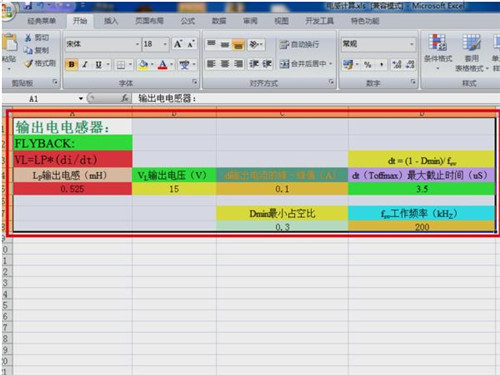Toggle top vertical alignment
The width and height of the screenshot is (500, 375).
[x=211, y=44]
